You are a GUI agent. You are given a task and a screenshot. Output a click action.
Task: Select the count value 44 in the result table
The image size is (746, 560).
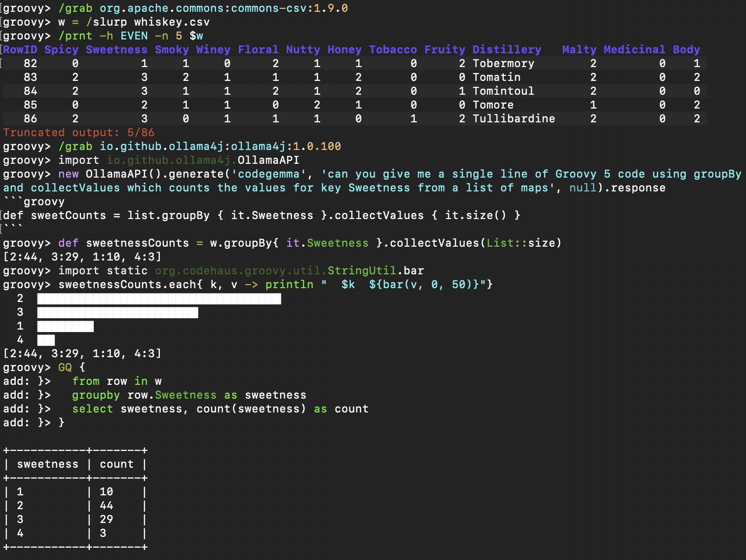coord(107,506)
